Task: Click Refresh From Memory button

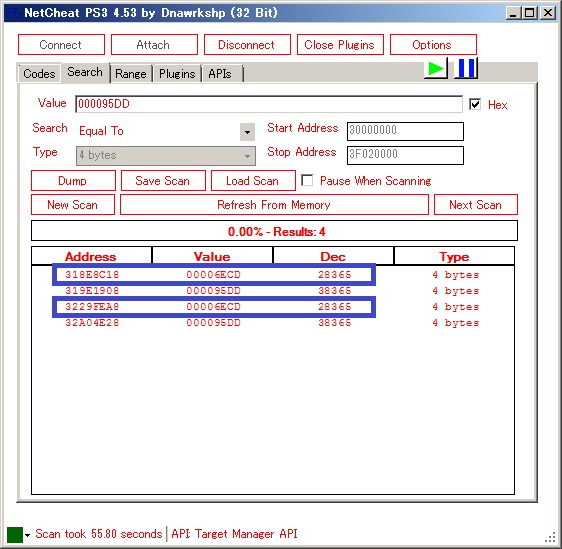Action: pyautogui.click(x=274, y=205)
